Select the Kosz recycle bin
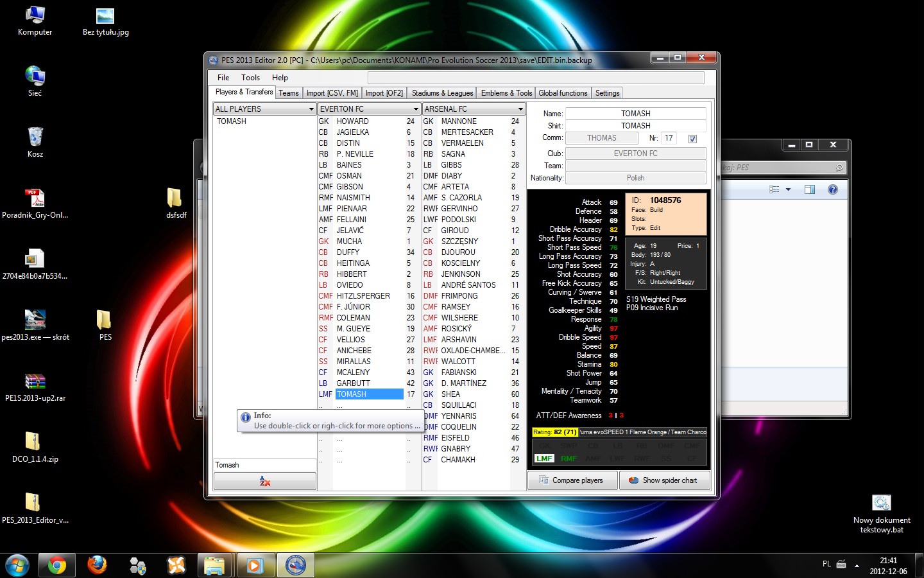This screenshot has height=578, width=924. point(35,143)
